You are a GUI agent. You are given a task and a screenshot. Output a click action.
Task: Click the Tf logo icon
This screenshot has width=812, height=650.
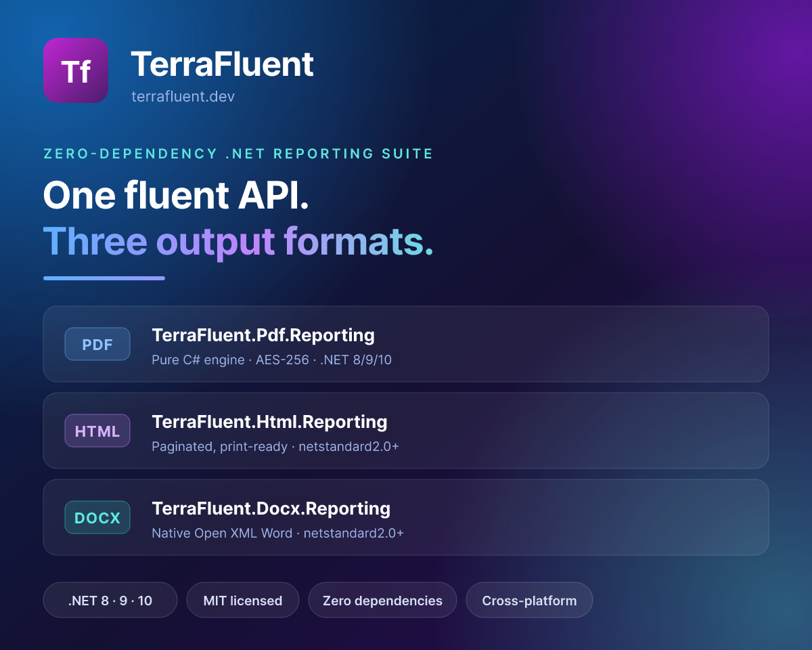coord(76,70)
